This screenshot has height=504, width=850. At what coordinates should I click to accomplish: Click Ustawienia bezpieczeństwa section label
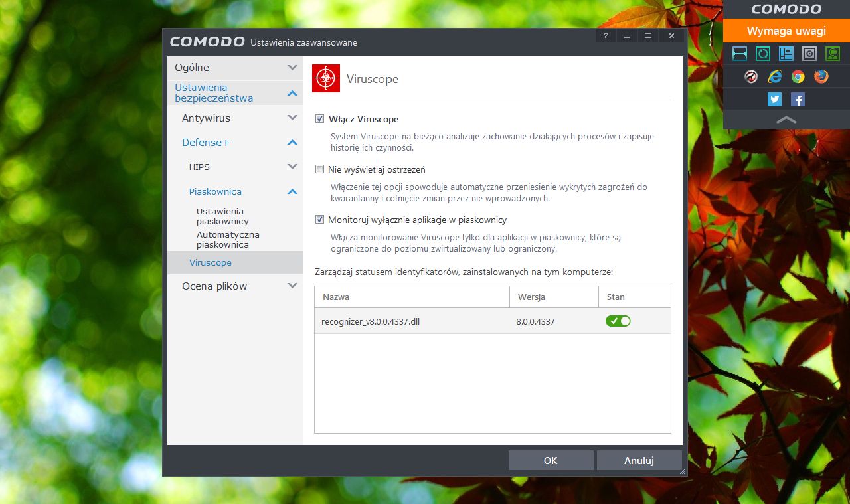click(214, 93)
